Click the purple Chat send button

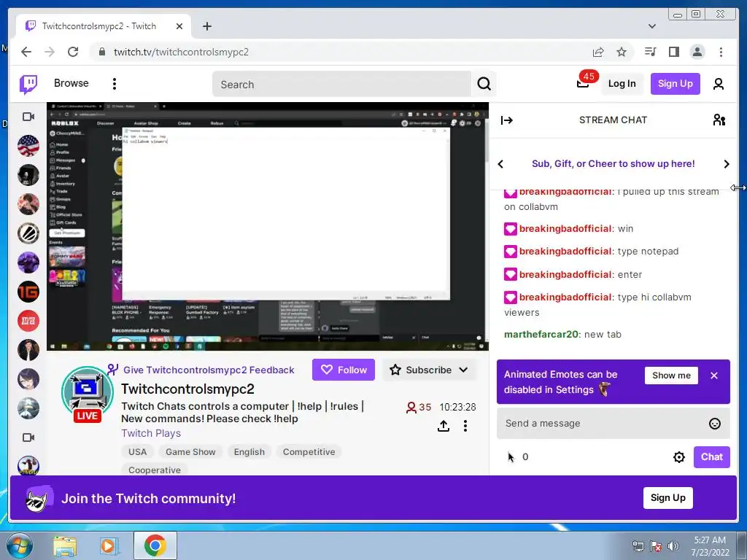(x=712, y=457)
